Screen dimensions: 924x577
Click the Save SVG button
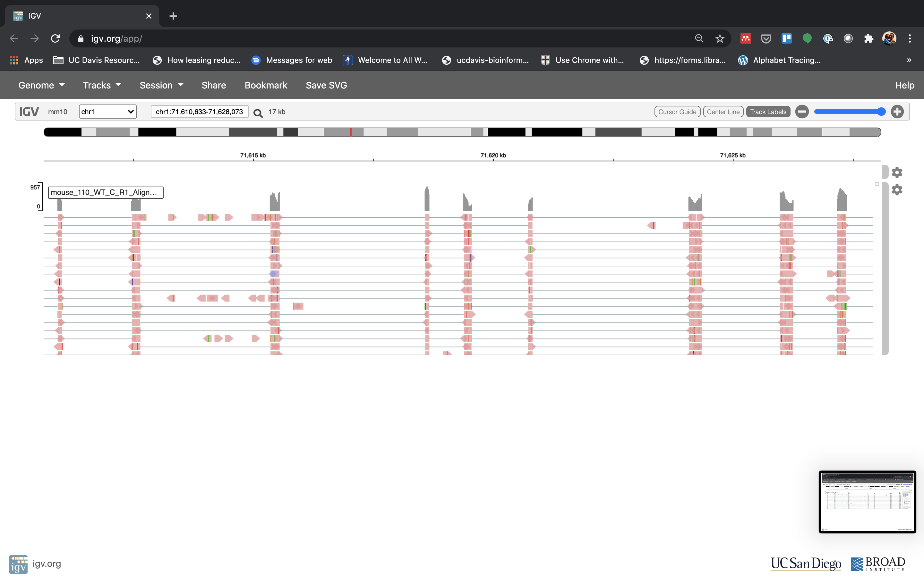(326, 85)
